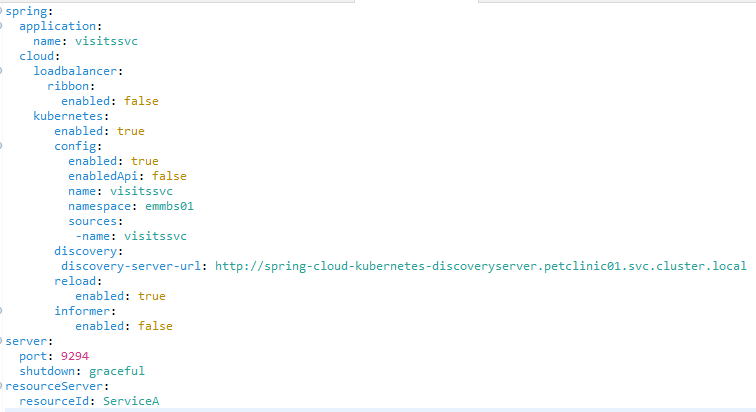Click 'visitssvc' value of application name

coord(106,41)
